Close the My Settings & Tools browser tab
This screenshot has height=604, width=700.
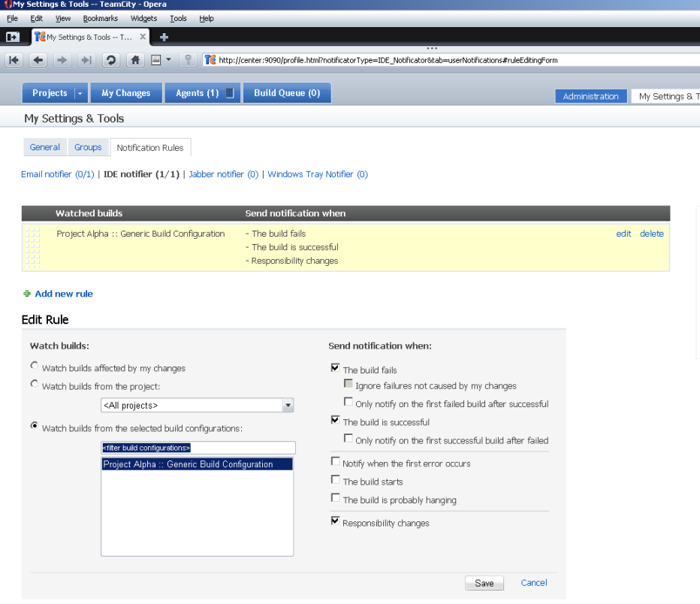pyautogui.click(x=142, y=37)
